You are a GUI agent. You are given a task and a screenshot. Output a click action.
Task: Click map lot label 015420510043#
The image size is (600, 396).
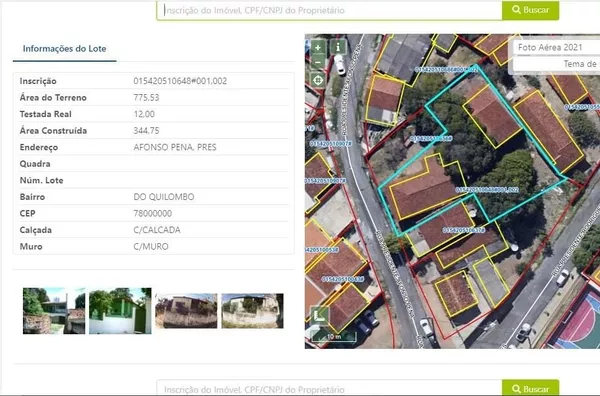coord(342,279)
